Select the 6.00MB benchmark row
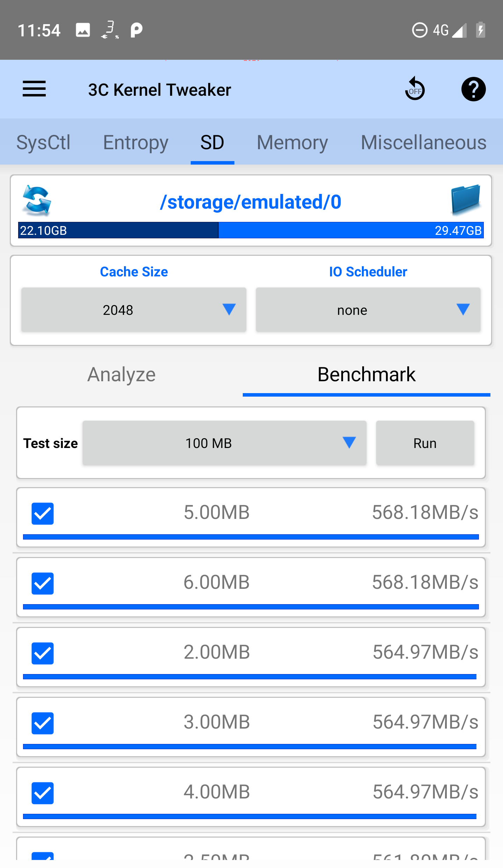The image size is (503, 868). 42,583
